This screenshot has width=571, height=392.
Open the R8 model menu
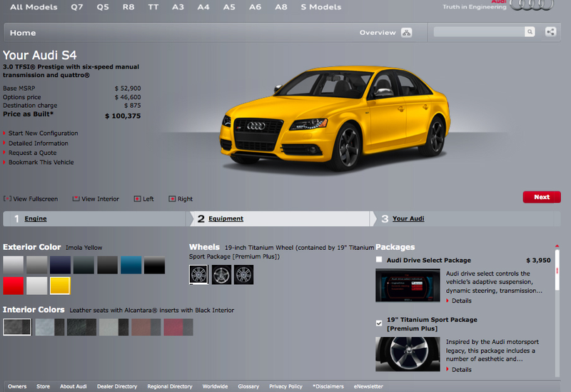pos(128,7)
